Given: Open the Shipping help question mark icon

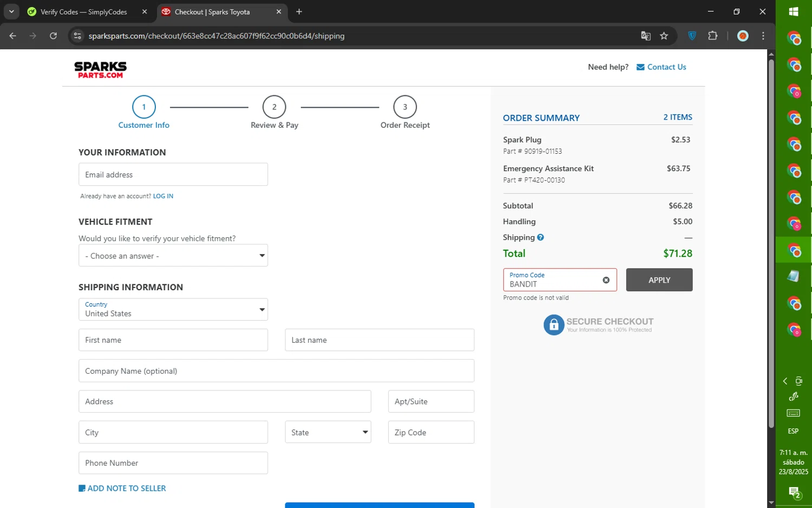Looking at the screenshot, I should tap(540, 237).
